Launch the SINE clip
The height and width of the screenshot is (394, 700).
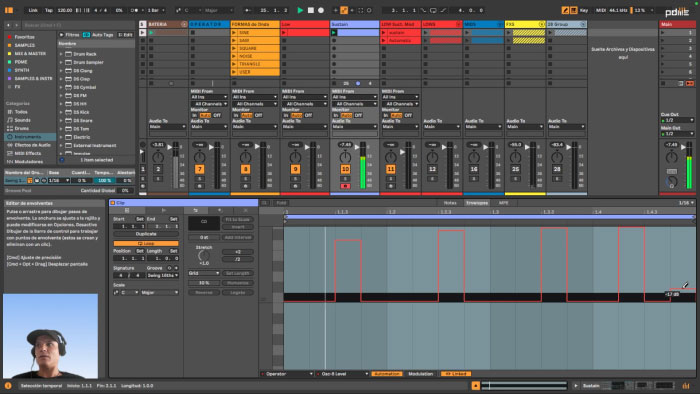(234, 33)
